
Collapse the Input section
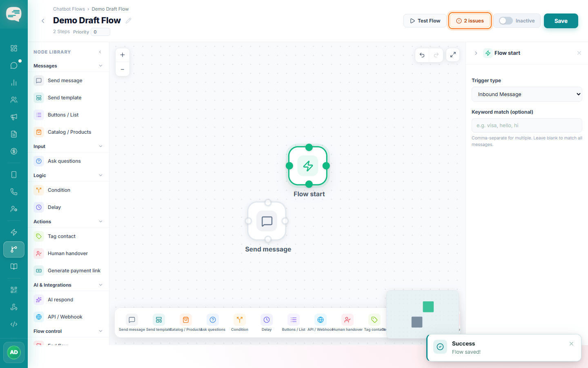click(100, 146)
